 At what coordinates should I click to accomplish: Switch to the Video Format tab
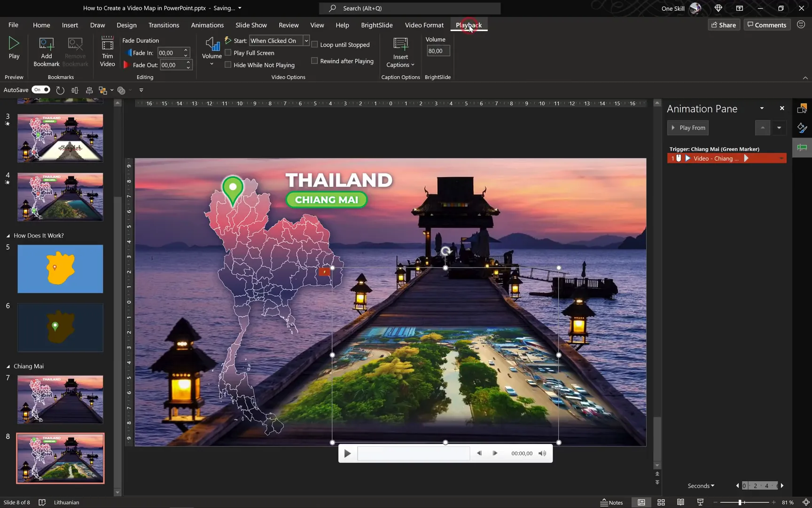pos(423,25)
